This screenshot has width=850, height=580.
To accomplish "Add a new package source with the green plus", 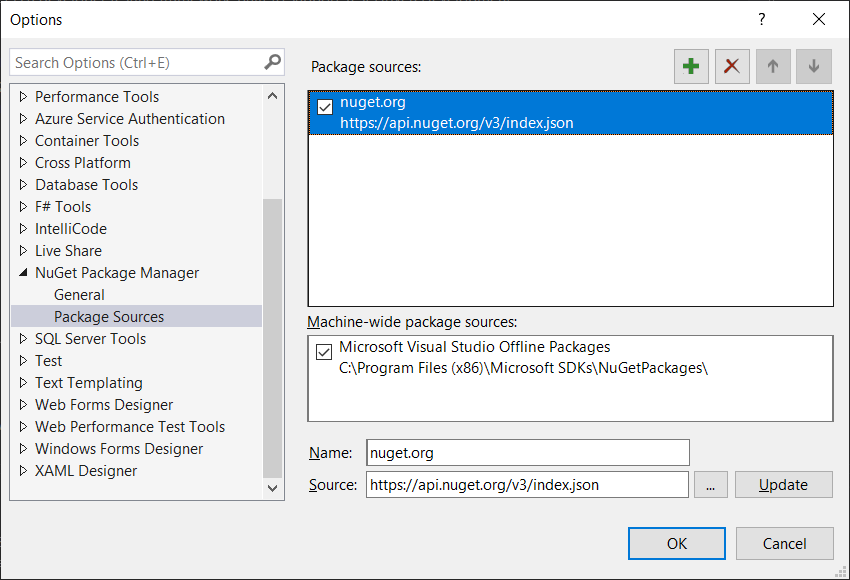I will [x=691, y=67].
